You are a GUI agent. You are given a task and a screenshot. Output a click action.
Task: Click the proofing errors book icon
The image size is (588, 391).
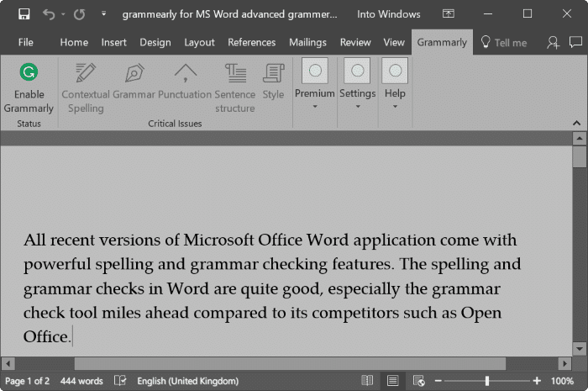coord(120,381)
